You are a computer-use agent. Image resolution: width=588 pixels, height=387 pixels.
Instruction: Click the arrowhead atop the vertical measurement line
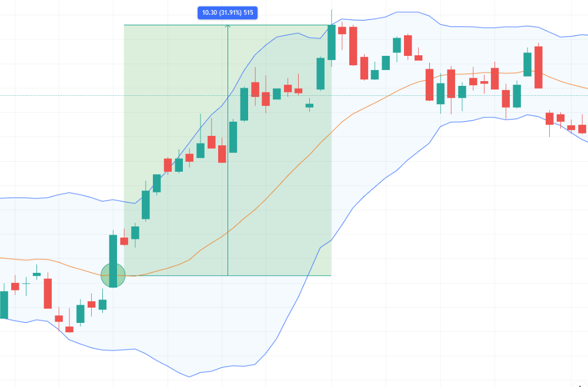(228, 26)
